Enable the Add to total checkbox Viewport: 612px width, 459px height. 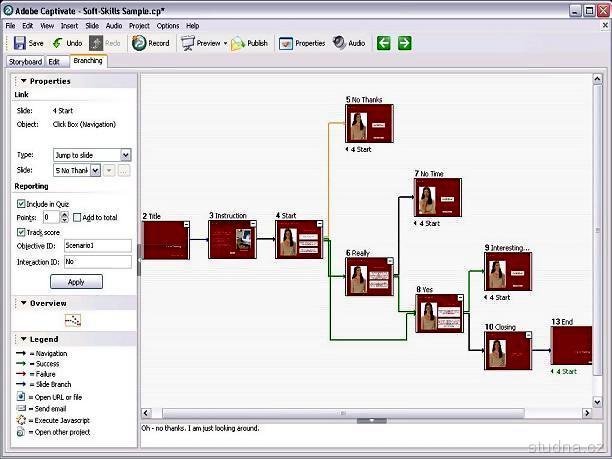pos(77,217)
